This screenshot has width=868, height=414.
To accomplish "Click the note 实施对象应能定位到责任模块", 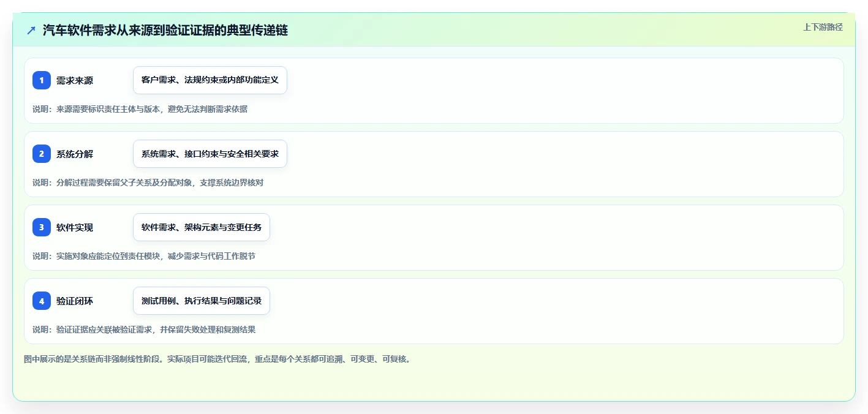I will click(109, 256).
